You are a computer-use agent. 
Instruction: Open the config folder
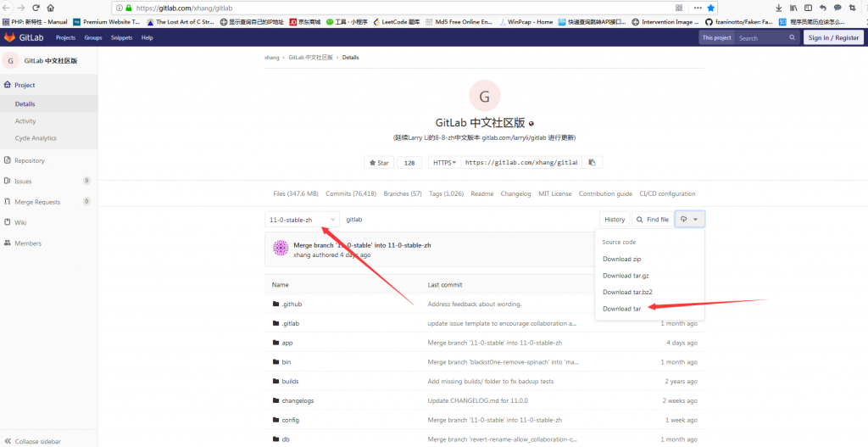point(290,421)
